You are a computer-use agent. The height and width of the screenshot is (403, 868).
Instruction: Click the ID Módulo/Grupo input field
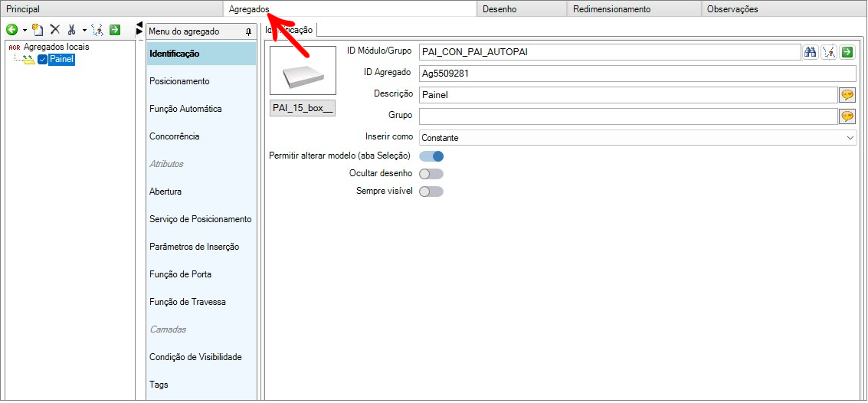610,52
